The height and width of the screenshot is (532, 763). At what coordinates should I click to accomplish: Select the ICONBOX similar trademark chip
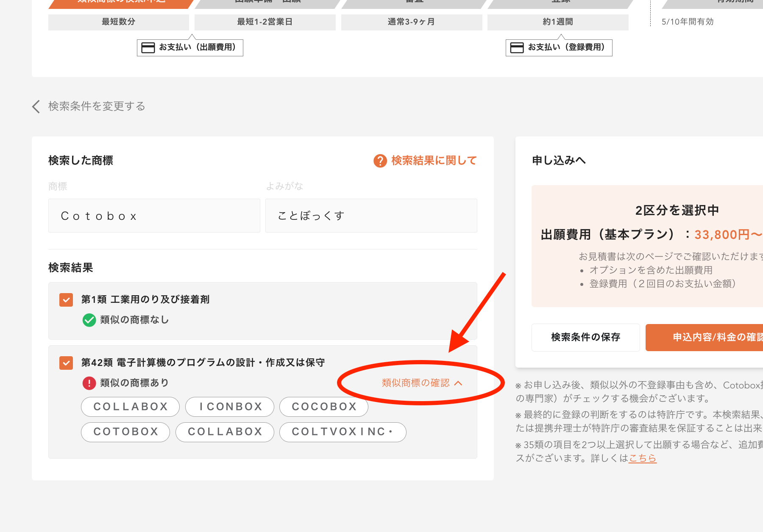pyautogui.click(x=230, y=407)
